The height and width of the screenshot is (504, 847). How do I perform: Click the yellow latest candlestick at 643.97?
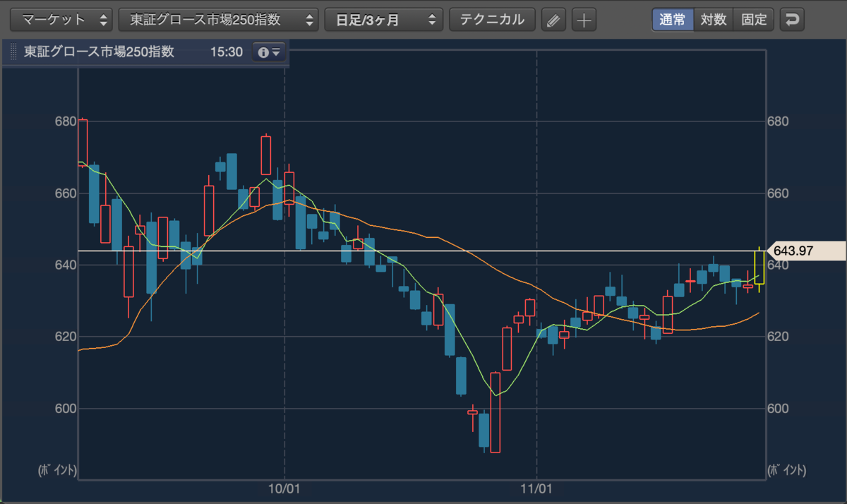[x=759, y=268]
